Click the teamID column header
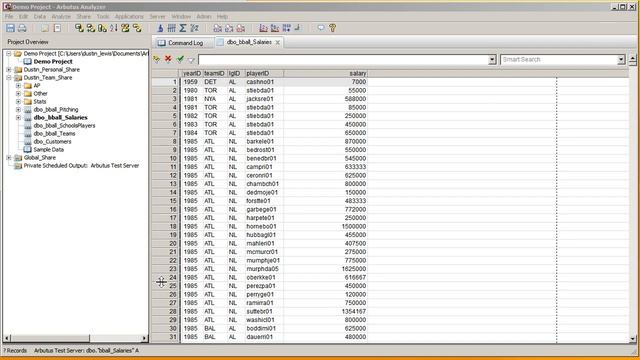 (214, 73)
